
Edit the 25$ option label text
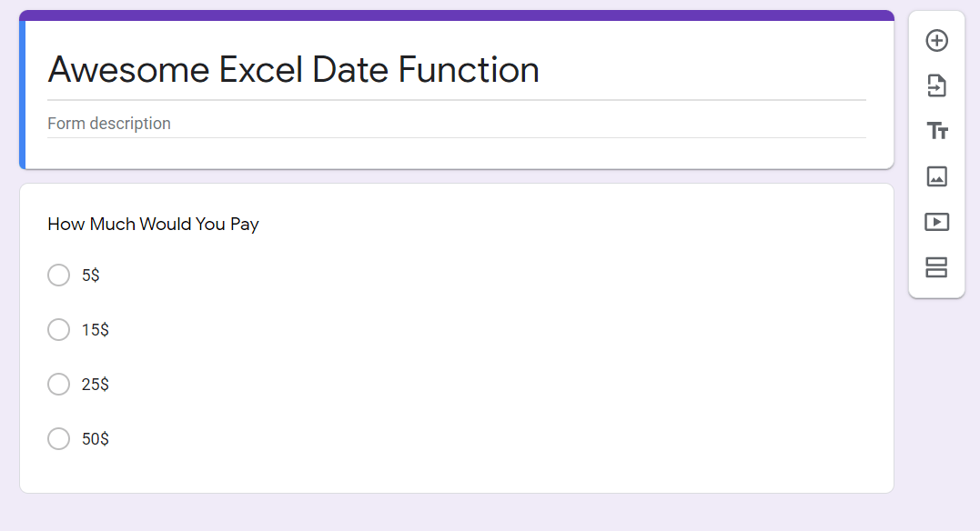(x=96, y=385)
